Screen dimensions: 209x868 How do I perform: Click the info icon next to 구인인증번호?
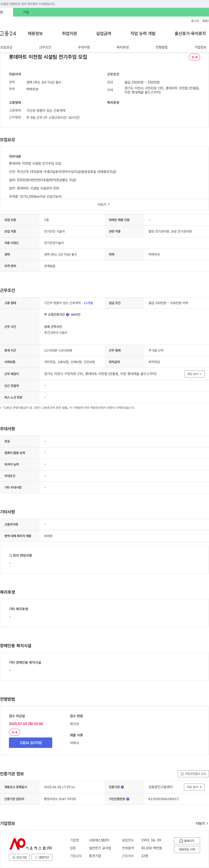tap(128, 799)
